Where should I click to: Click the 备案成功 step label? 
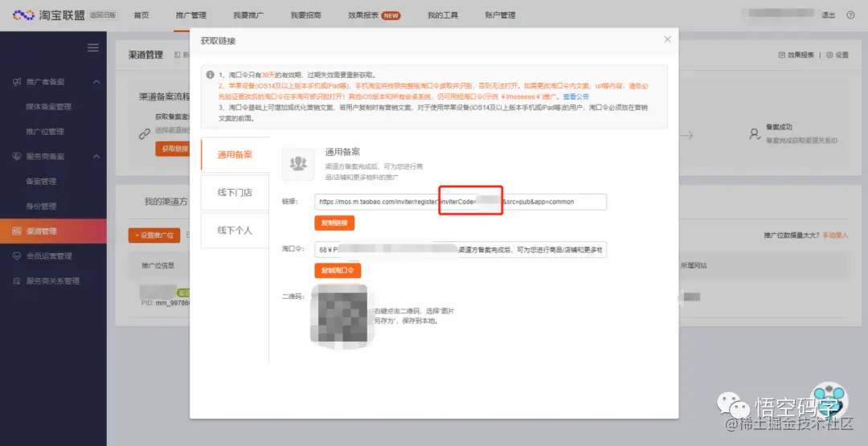[779, 127]
